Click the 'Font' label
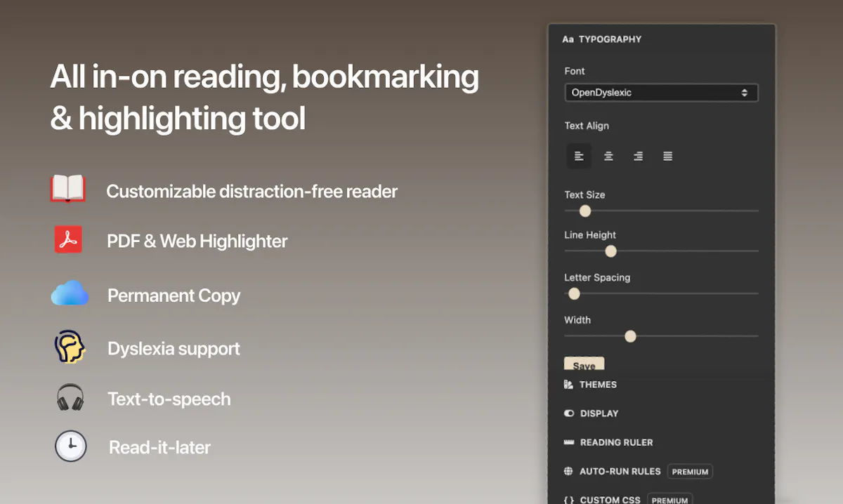The height and width of the screenshot is (504, 843). point(575,71)
